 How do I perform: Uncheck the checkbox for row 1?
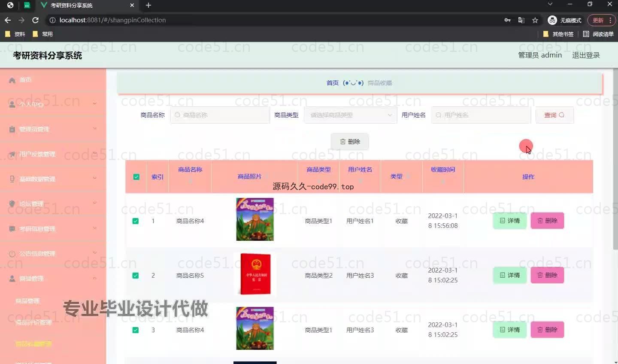135,221
